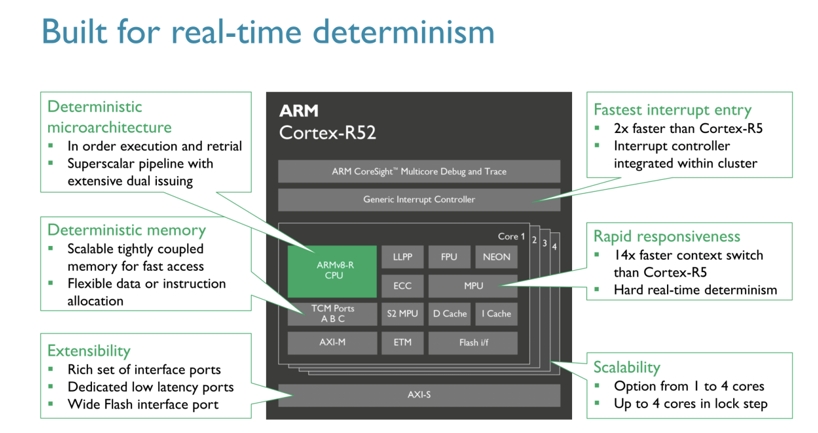
Task: Click 'In order execution and retrial' bullet
Action: 154,146
